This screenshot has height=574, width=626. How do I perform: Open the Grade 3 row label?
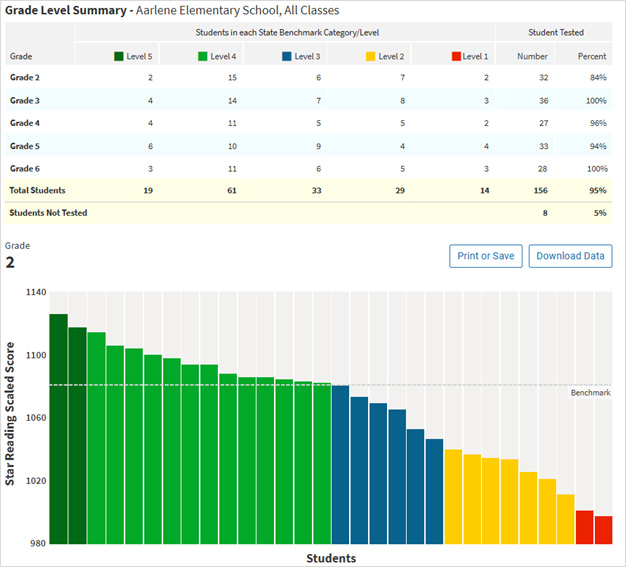26,100
